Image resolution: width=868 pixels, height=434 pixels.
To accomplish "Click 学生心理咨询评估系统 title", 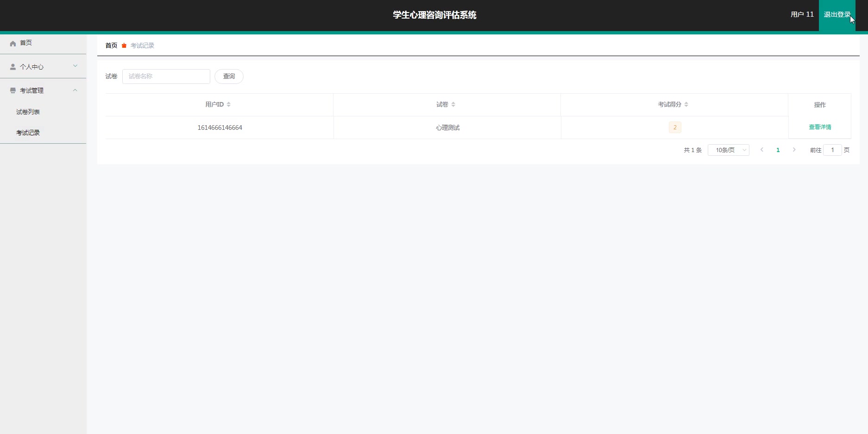I will coord(434,15).
